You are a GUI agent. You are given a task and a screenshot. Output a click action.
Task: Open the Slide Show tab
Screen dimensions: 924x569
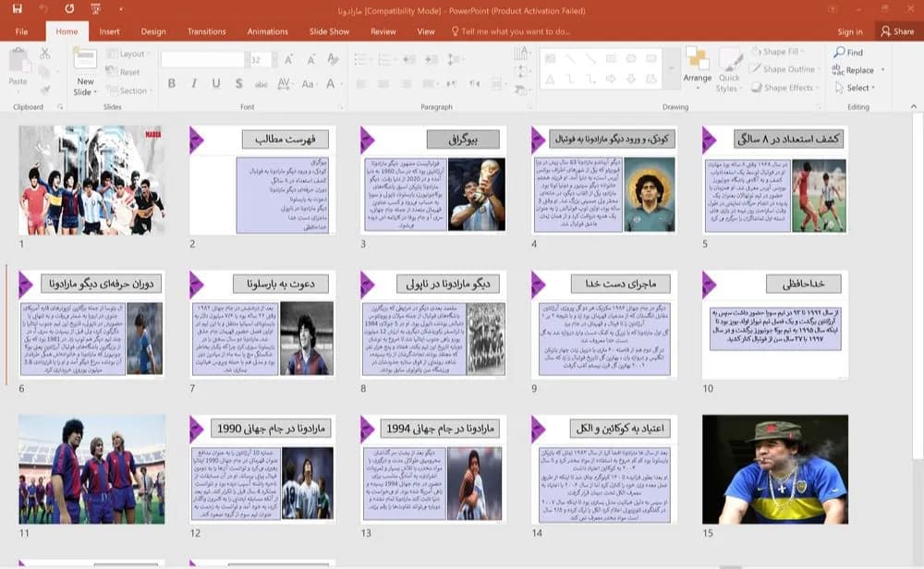tap(330, 31)
